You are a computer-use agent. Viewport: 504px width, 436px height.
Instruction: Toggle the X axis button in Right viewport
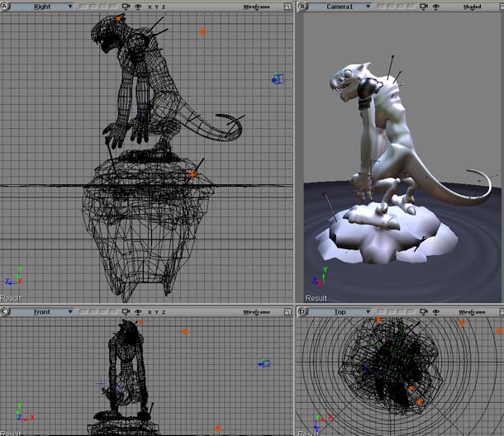(x=150, y=7)
